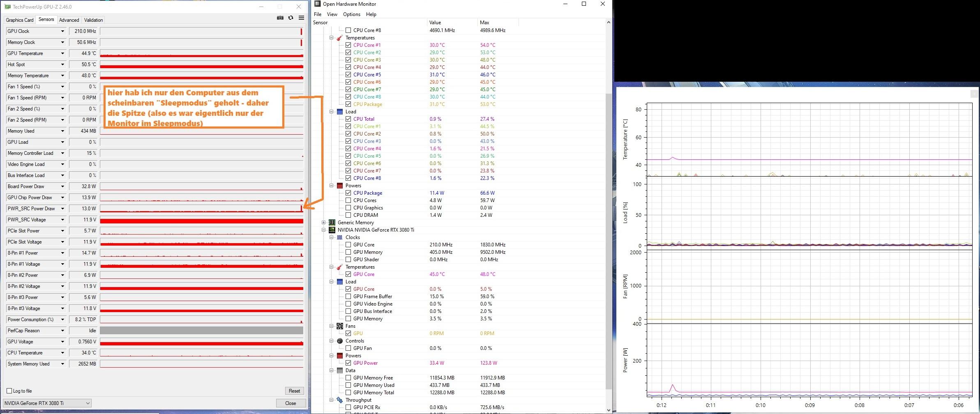This screenshot has width=980, height=414.
Task: Click the Value column header
Action: pos(452,23)
